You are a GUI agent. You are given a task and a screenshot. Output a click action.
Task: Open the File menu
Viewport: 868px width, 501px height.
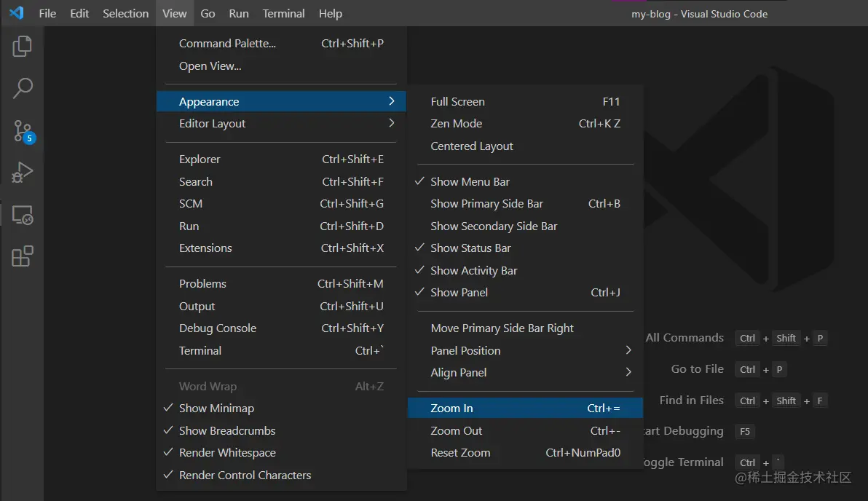[47, 13]
